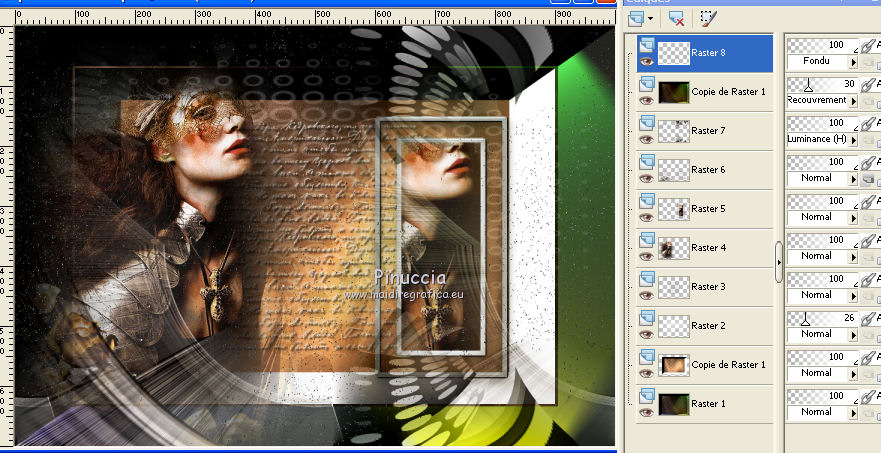Viewport: 881px width, 453px height.
Task: Toggle the eye icon of Raster 2
Action: (x=647, y=334)
